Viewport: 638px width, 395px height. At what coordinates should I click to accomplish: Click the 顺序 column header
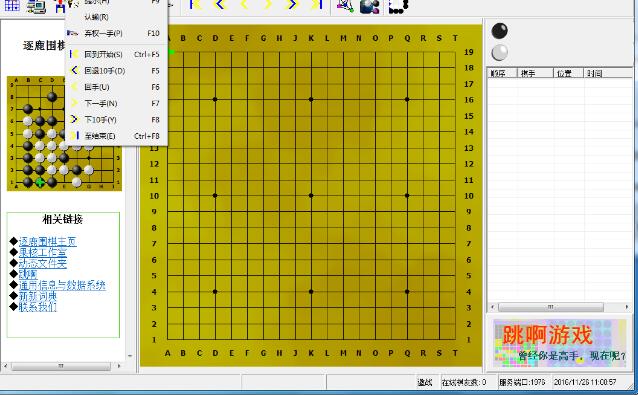click(502, 73)
